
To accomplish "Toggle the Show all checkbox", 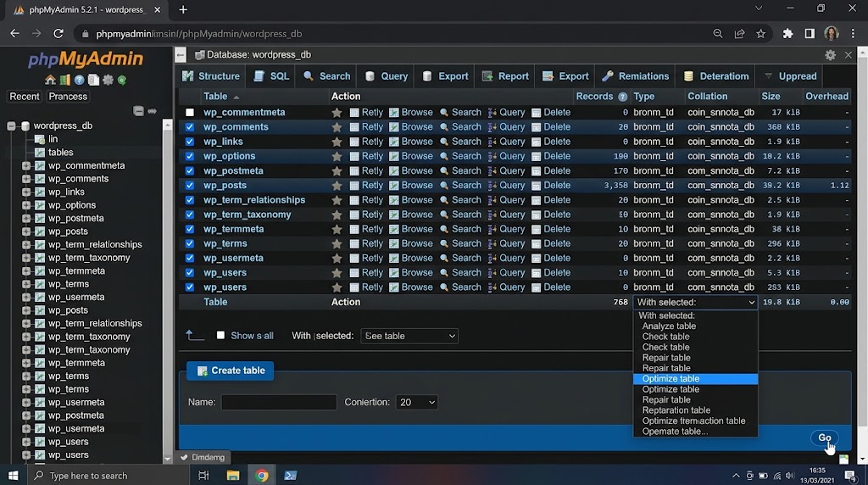I will [x=220, y=336].
